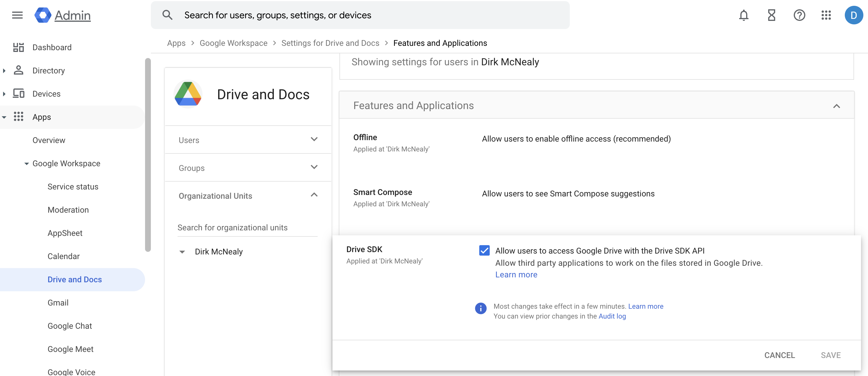Open Learn more link under Drive SDK
This screenshot has width=868, height=376.
click(516, 274)
